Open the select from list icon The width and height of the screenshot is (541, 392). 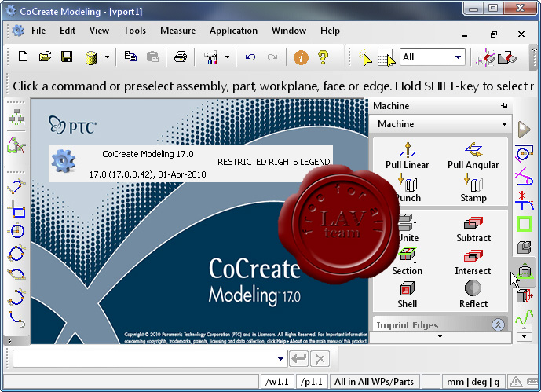point(386,57)
